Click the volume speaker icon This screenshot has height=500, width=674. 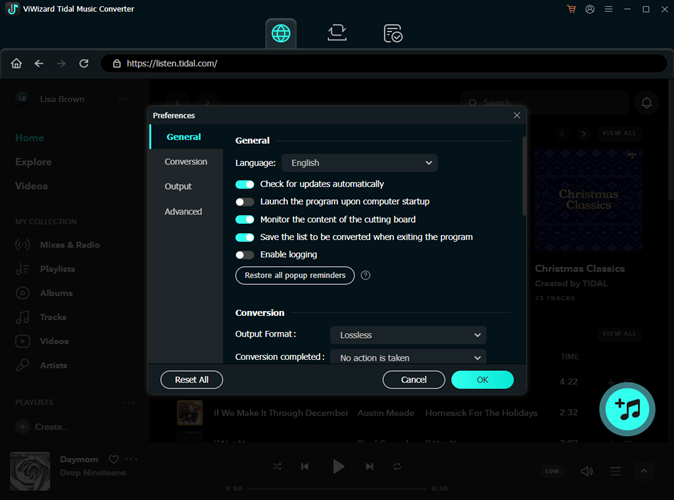pos(587,471)
